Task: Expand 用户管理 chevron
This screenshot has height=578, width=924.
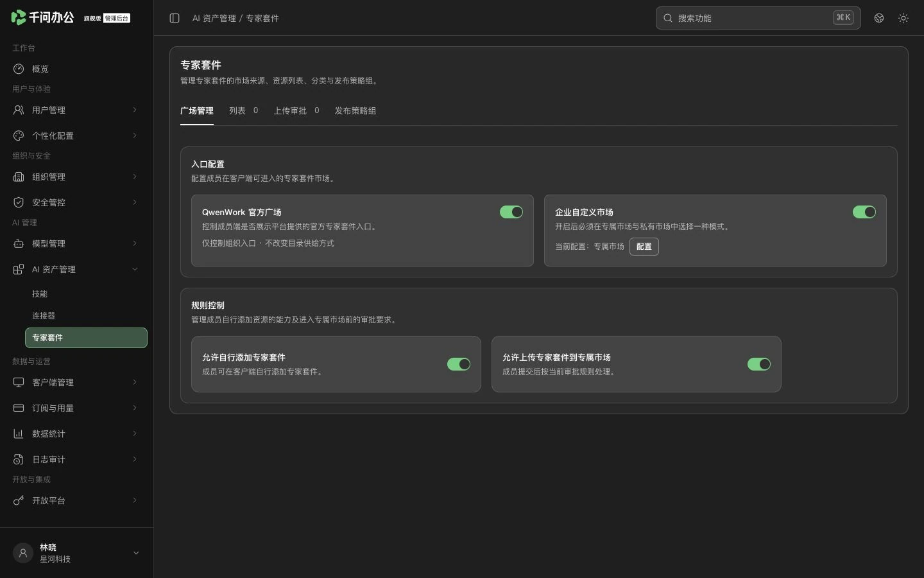Action: click(x=135, y=110)
